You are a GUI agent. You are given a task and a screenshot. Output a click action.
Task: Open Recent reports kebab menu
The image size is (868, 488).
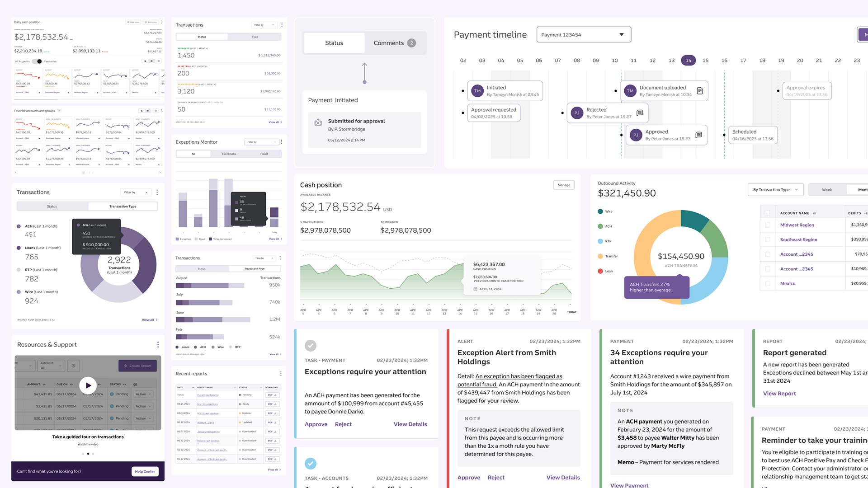coord(281,374)
